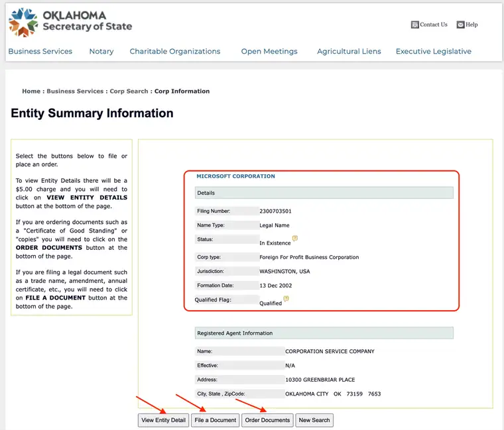Click the File a Document button
Screen dimensions: 504x430
click(x=215, y=420)
